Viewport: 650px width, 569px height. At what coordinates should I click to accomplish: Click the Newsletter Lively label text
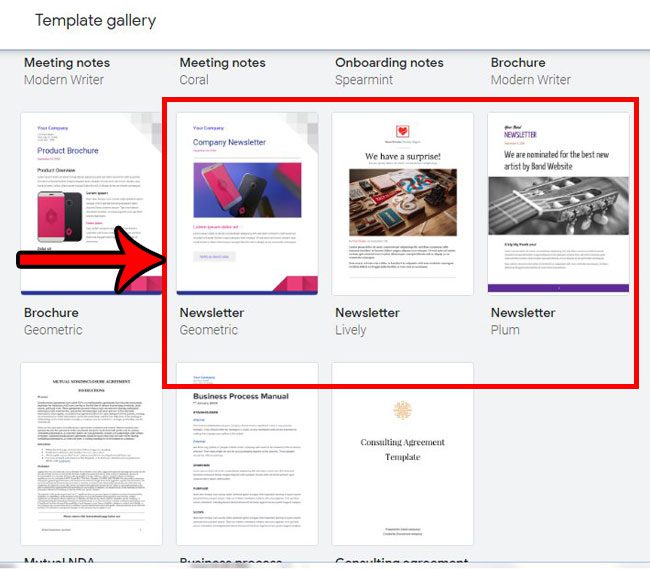click(x=367, y=321)
